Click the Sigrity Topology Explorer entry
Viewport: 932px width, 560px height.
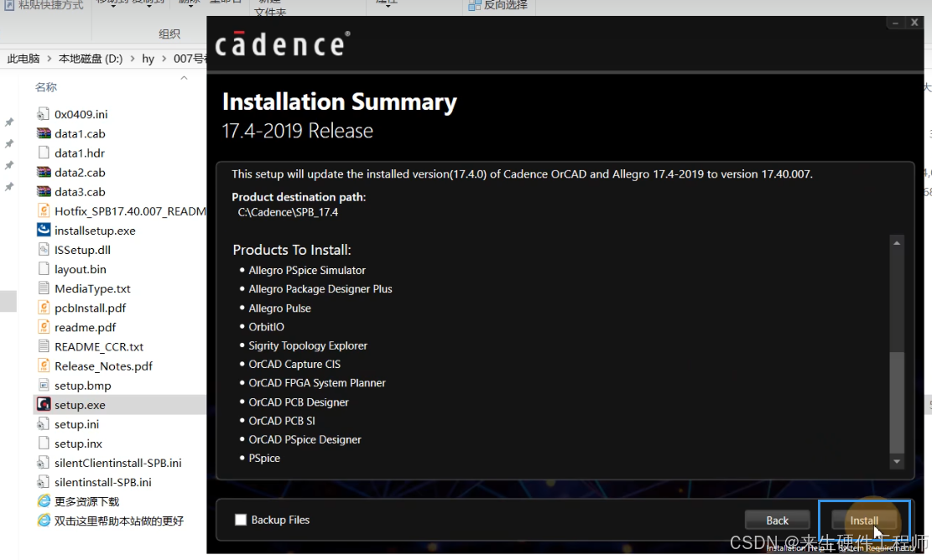tap(308, 345)
